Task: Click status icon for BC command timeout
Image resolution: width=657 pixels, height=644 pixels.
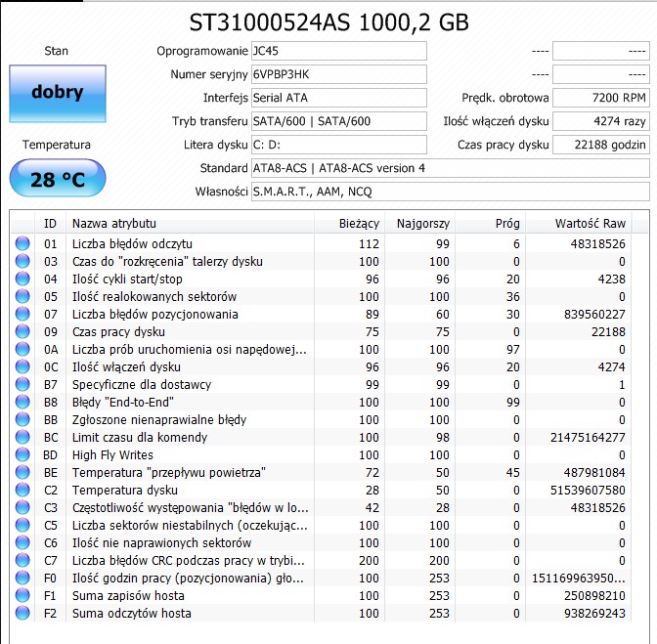Action: tap(22, 437)
